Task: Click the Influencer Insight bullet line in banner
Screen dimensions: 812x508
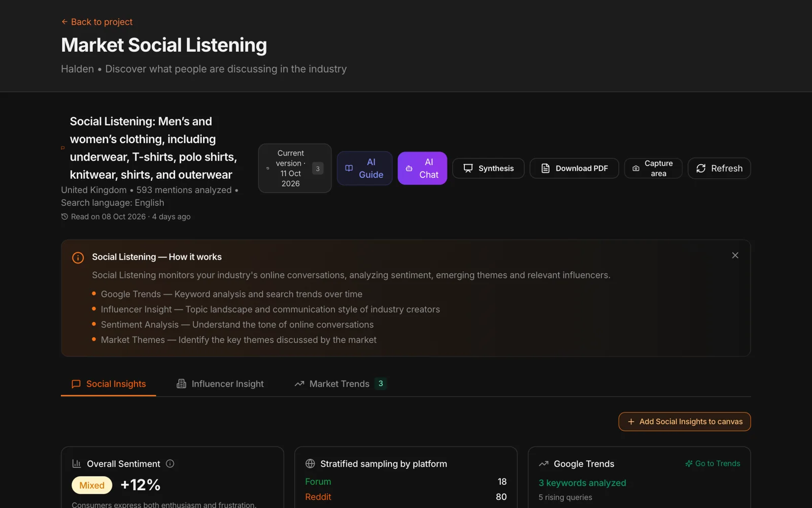Action: coord(270,309)
